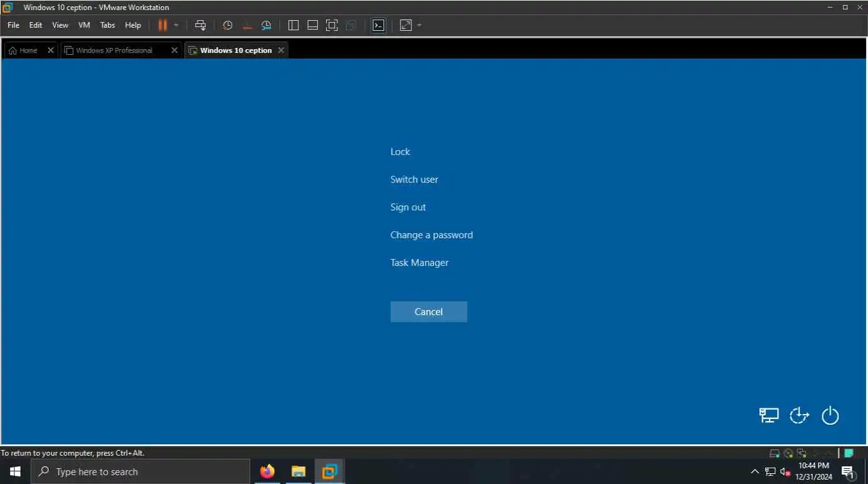
Task: Click the Unity mode toolbar icon
Action: coord(351,25)
